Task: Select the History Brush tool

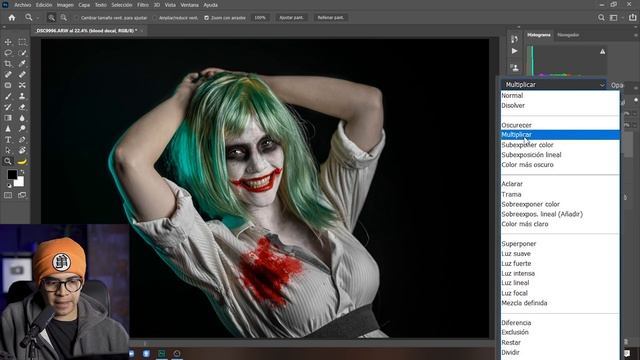Action: pos(8,107)
